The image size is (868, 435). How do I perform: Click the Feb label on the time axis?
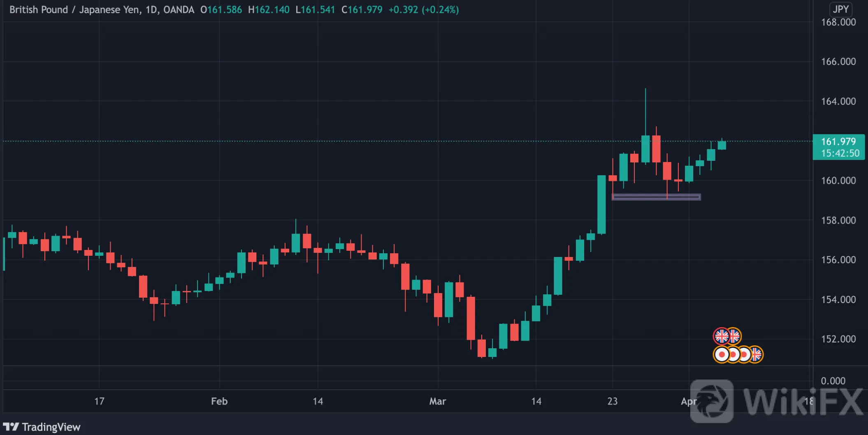(x=219, y=401)
